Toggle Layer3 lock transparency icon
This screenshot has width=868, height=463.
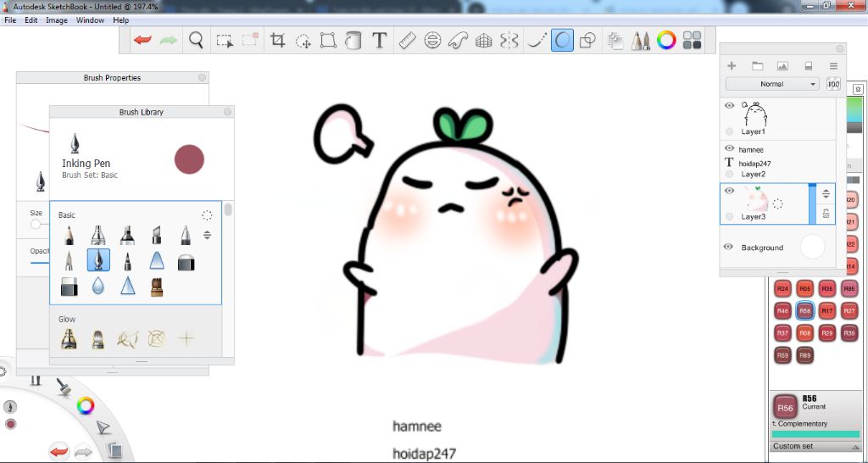(826, 213)
